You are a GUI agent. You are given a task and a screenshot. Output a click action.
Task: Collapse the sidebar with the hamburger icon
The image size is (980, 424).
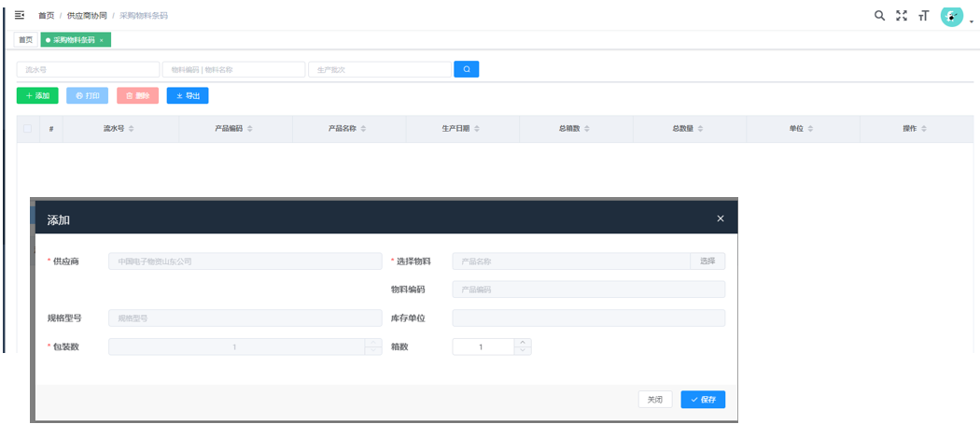pyautogui.click(x=20, y=16)
